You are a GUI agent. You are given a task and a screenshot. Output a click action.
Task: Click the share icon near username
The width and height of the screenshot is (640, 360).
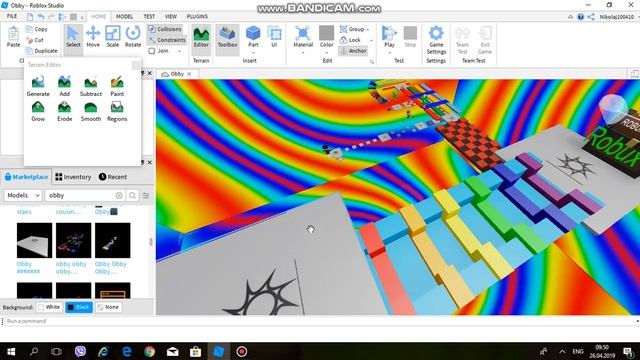click(x=591, y=17)
